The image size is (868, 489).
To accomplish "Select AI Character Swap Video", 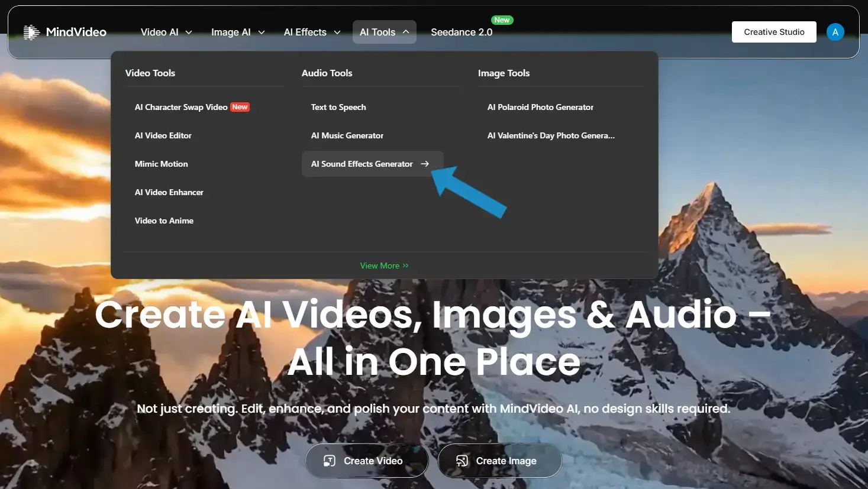I will point(181,107).
